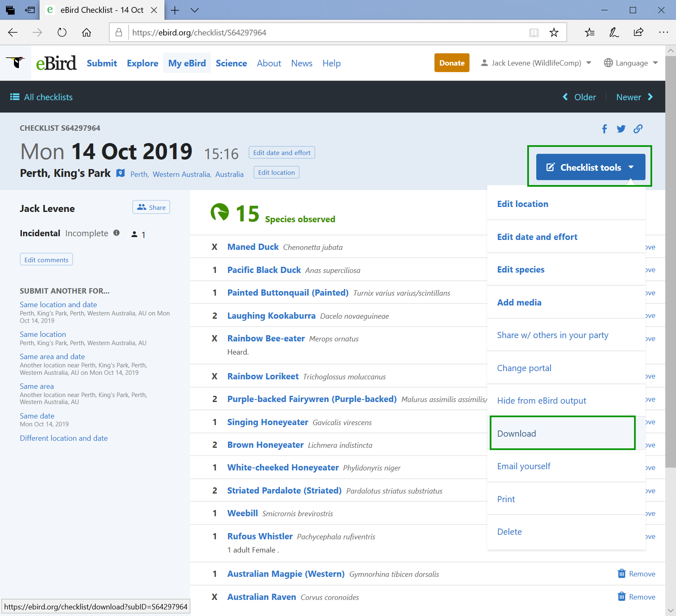Share checklist on Twitter icon
The height and width of the screenshot is (616, 676).
(x=621, y=129)
